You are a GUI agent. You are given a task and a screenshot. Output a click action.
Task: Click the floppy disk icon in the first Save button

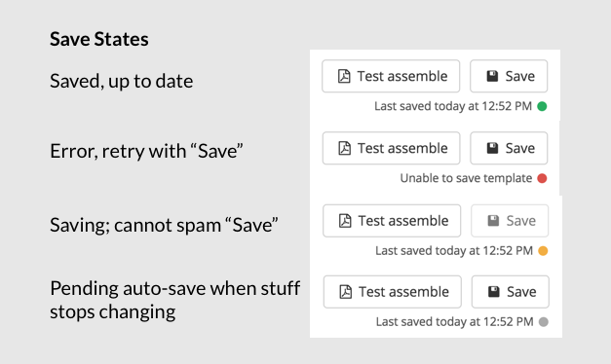(492, 76)
